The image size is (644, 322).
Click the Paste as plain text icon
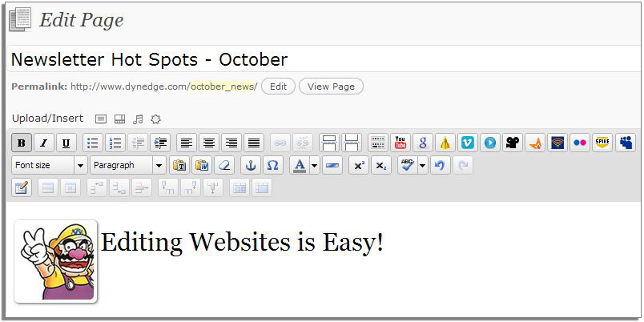click(179, 166)
